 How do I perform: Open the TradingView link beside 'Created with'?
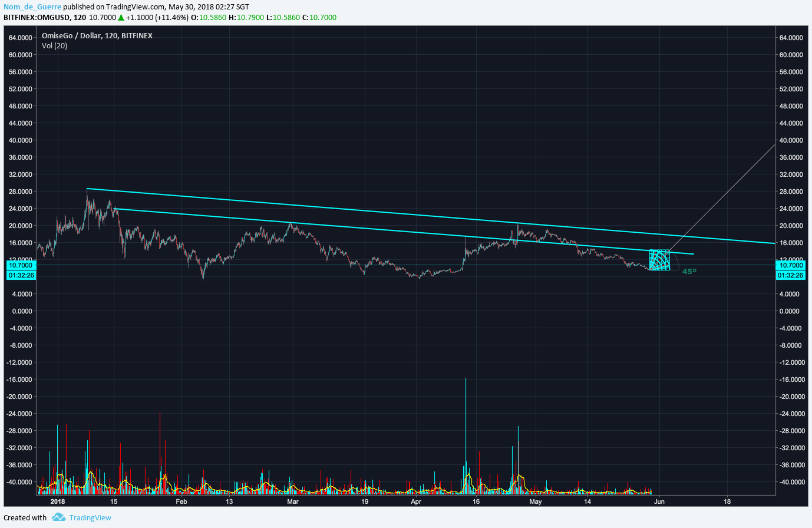click(90, 517)
